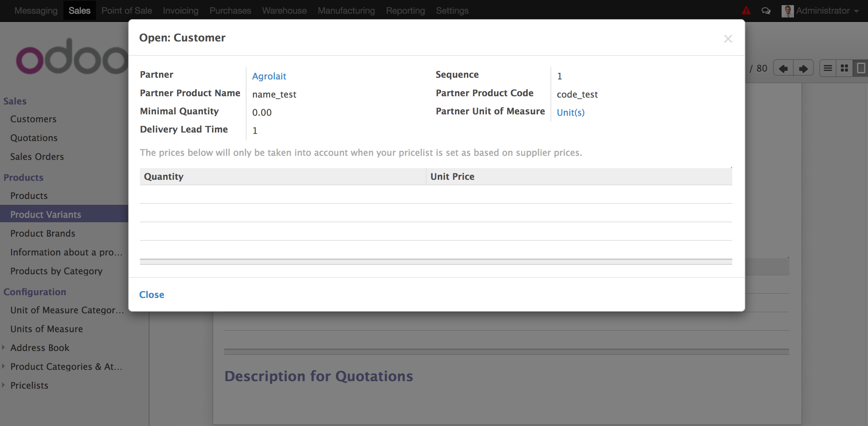Close the Open: Customer dialog with X
Viewport: 868px width, 426px height.
[728, 39]
